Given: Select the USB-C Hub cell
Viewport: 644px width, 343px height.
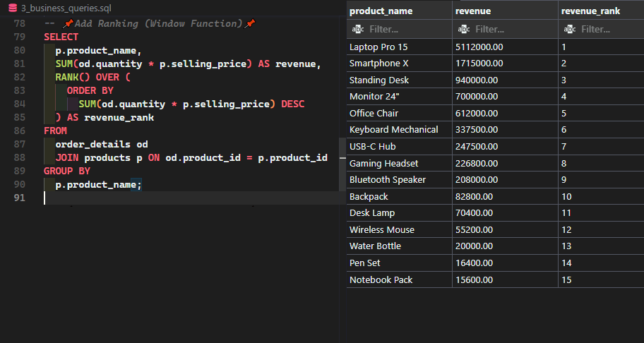Looking at the screenshot, I should (x=399, y=147).
